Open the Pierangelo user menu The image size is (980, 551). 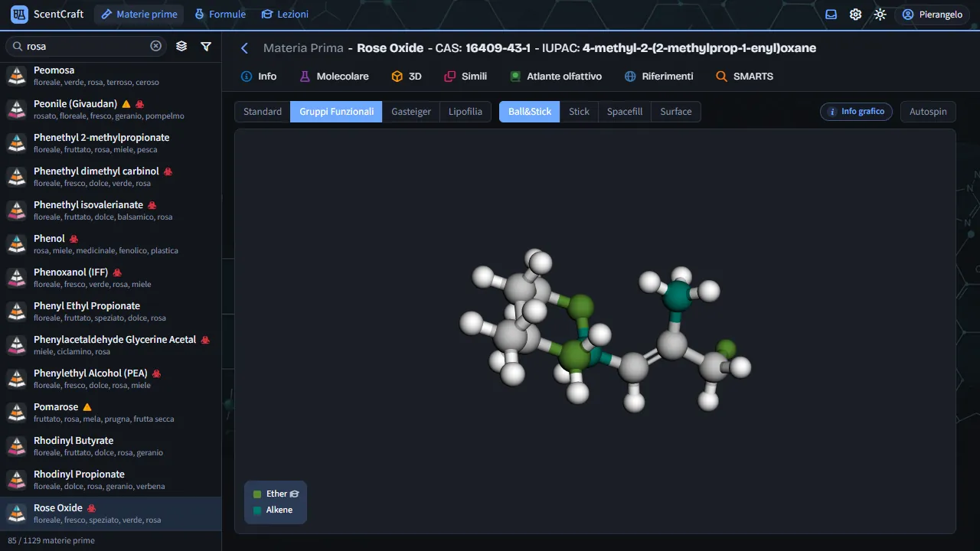tap(932, 15)
